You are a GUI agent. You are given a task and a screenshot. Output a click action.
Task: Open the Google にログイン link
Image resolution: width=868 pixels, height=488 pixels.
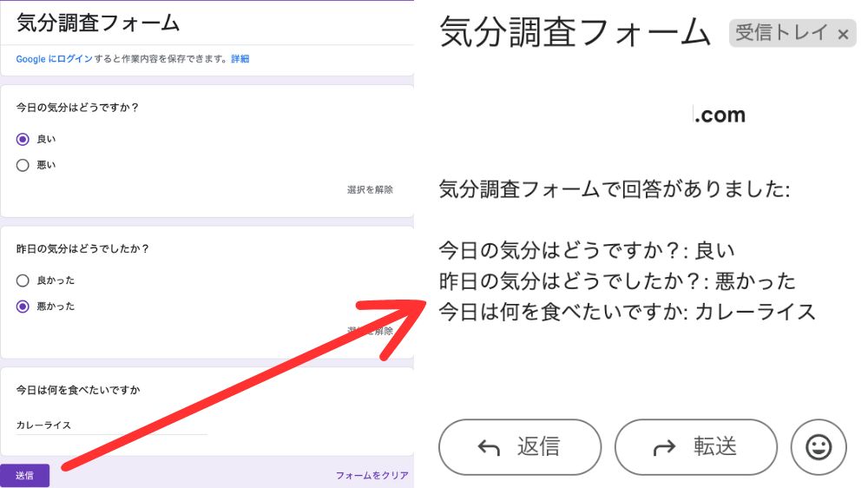point(54,59)
